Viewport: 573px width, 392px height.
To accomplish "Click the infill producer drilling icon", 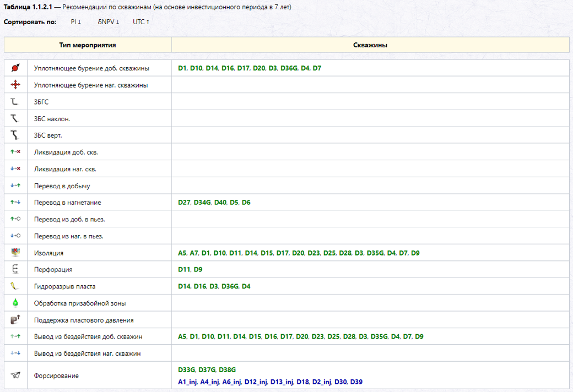I will tap(15, 68).
